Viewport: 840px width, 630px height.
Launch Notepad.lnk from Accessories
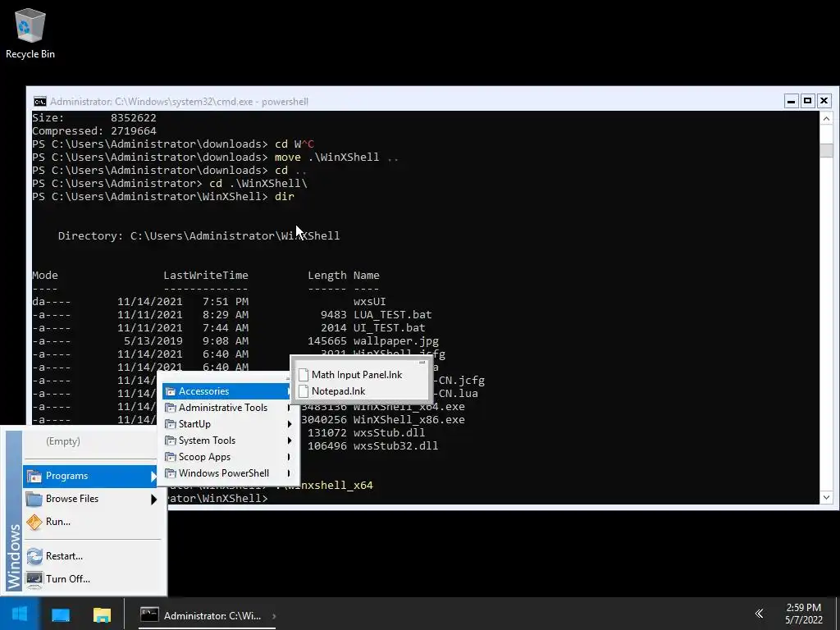[361, 391]
